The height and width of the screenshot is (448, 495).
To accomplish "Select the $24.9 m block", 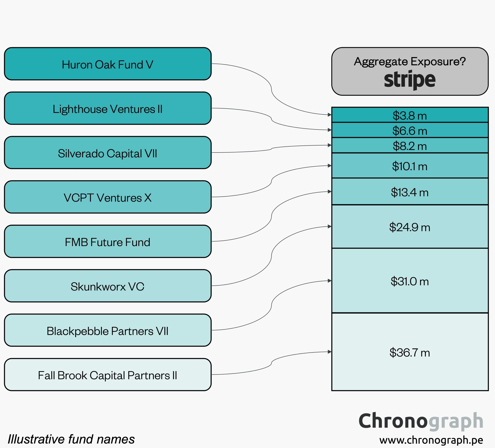I will click(410, 227).
